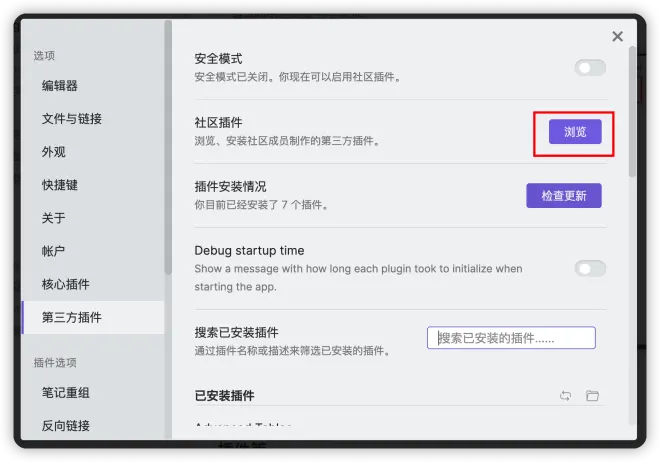Open the 文件与链接 settings section
Image resolution: width=660 pixels, height=462 pixels.
[93, 119]
